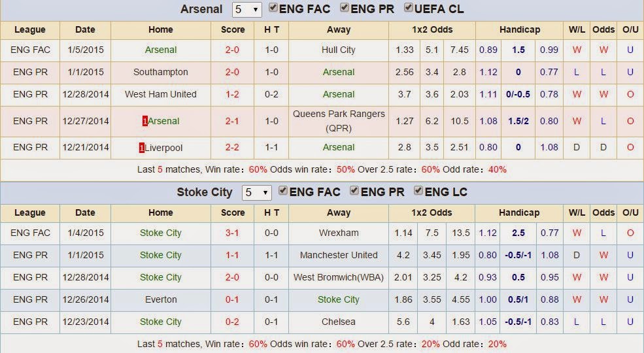This screenshot has height=353, width=644.
Task: Open Manchester United team link
Action: coord(339,256)
